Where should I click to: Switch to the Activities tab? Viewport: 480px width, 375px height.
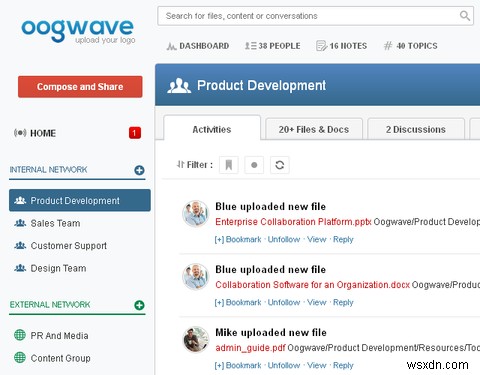[212, 129]
